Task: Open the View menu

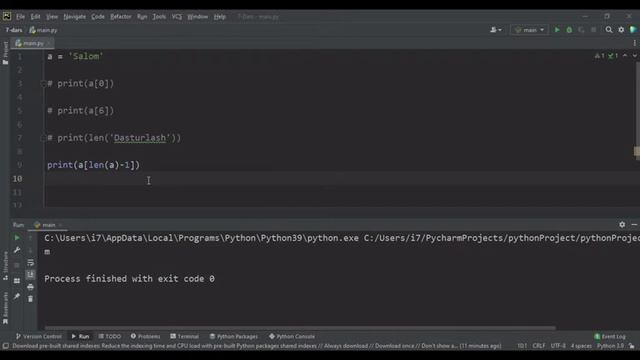Action: click(52, 17)
